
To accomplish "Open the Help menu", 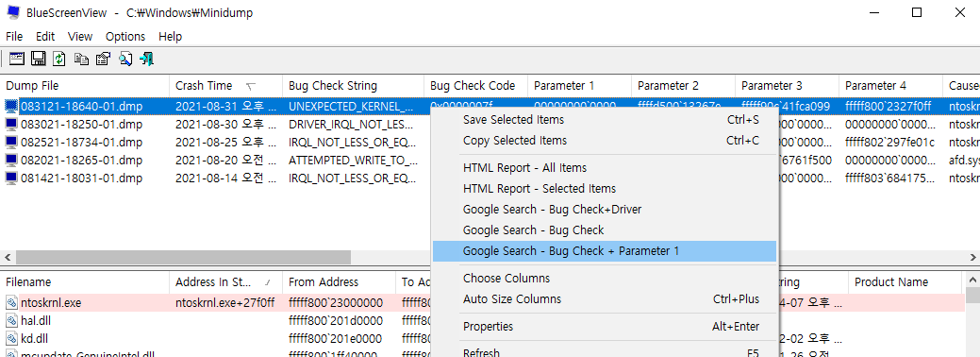I will coord(170,36).
